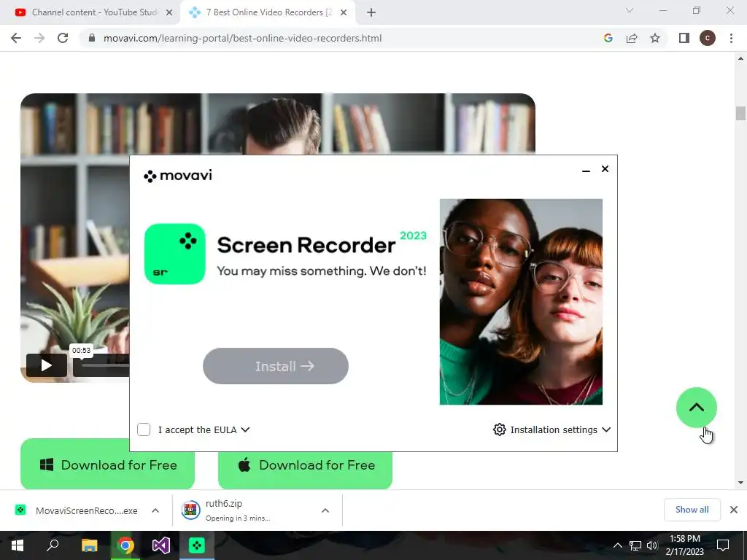Viewport: 747px width, 560px height.
Task: Minimize the Movavi installer dialog
Action: 586,170
